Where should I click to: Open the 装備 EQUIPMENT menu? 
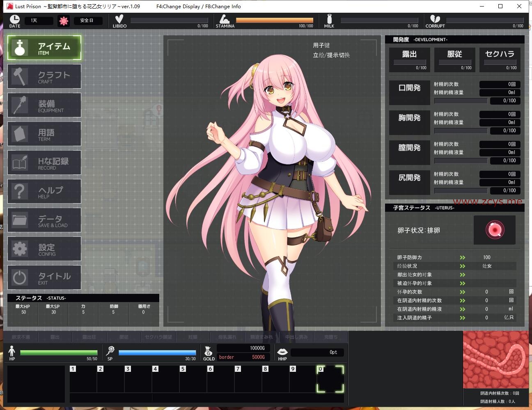pos(44,105)
